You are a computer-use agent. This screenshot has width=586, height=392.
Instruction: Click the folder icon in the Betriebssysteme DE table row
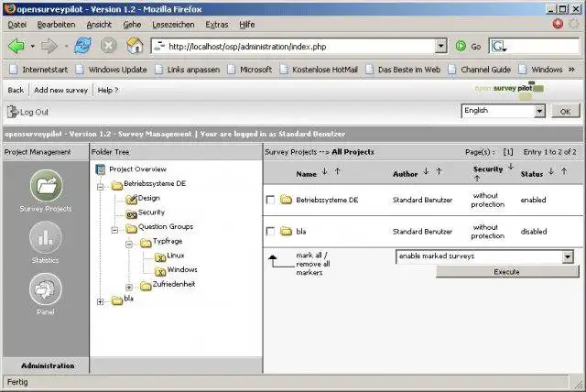pos(286,200)
